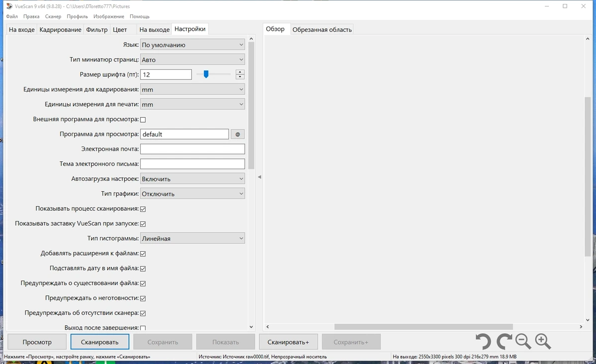This screenshot has height=364, width=596.
Task: Open the Сканер menu
Action: pyautogui.click(x=53, y=16)
